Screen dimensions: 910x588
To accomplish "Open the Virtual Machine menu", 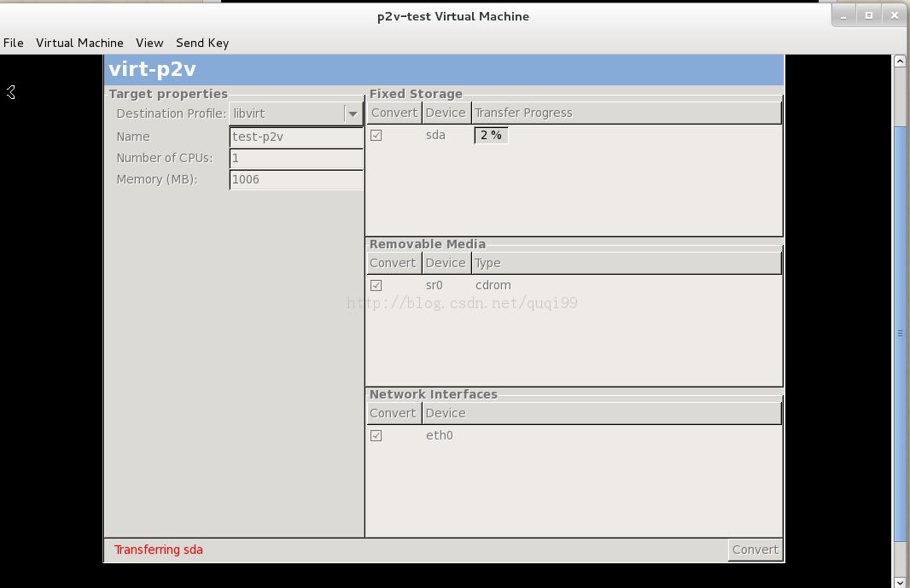I will point(79,43).
